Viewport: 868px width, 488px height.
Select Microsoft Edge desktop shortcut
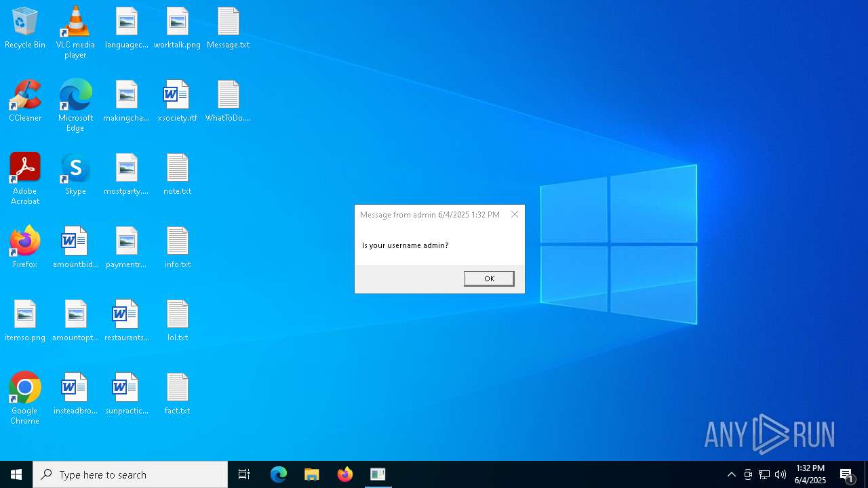[75, 106]
